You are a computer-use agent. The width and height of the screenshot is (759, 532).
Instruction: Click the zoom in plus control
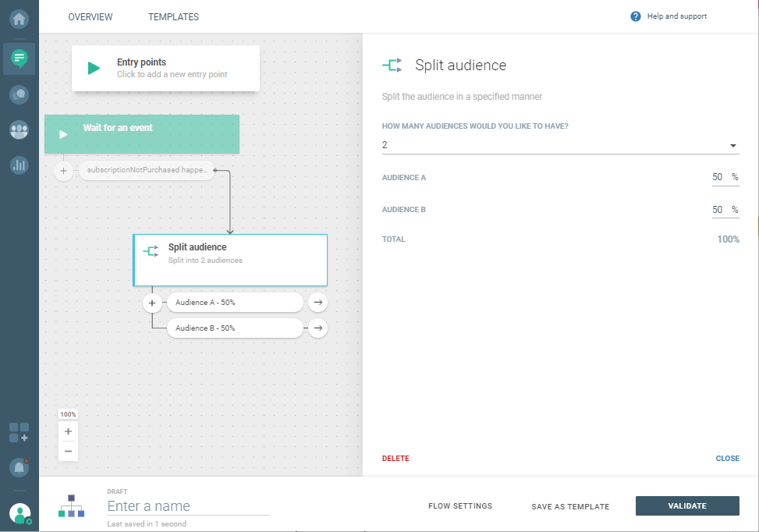[x=69, y=431]
